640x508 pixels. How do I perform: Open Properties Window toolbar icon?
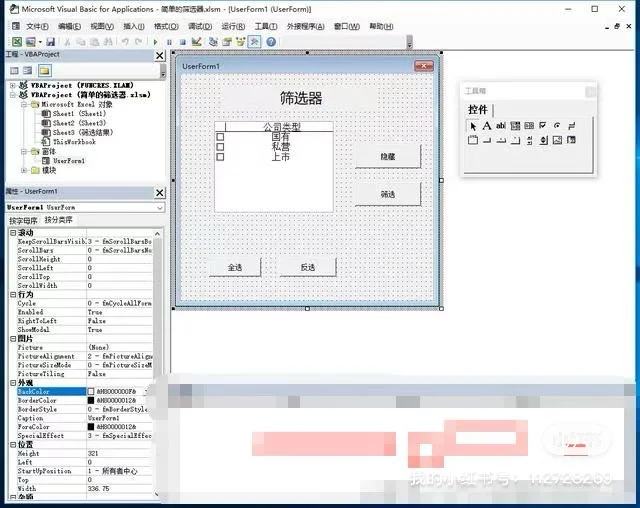click(227, 42)
